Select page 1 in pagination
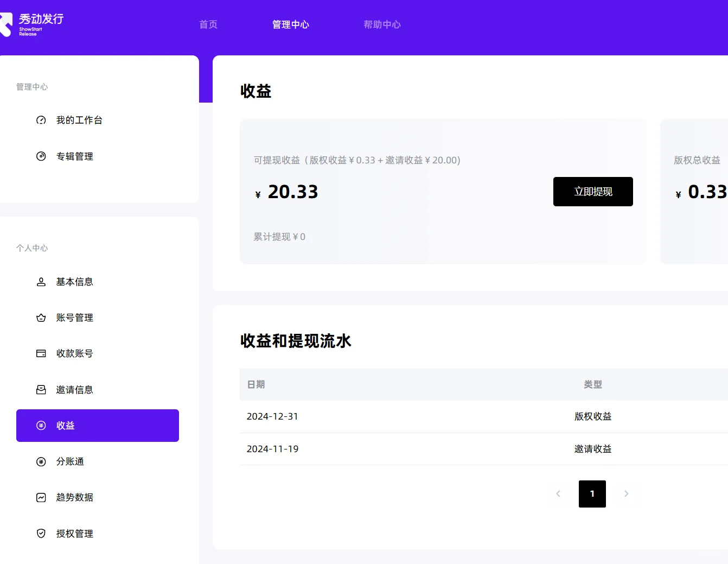728x564 pixels. (x=592, y=494)
